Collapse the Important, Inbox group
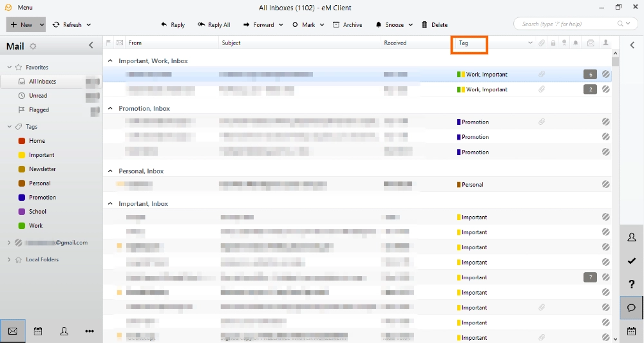This screenshot has height=343, width=644. coord(110,203)
